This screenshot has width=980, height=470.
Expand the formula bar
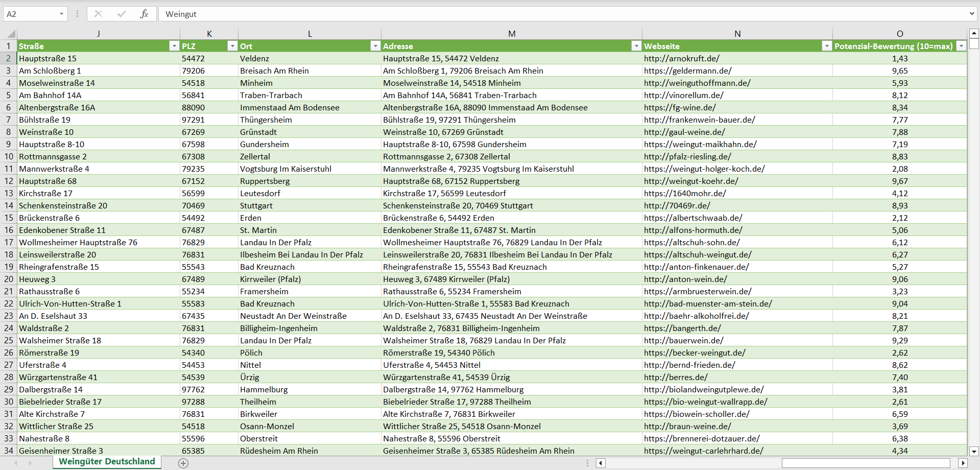coord(971,14)
